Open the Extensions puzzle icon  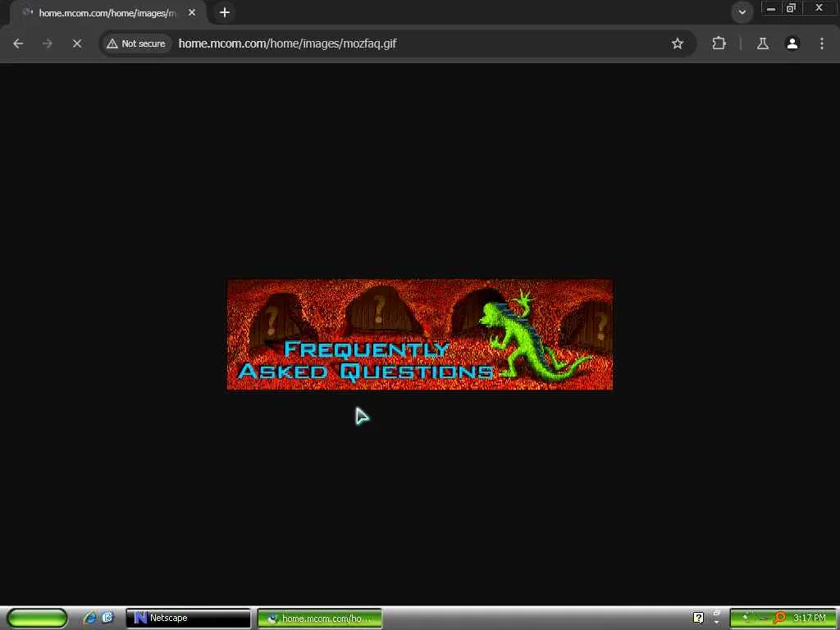[719, 43]
